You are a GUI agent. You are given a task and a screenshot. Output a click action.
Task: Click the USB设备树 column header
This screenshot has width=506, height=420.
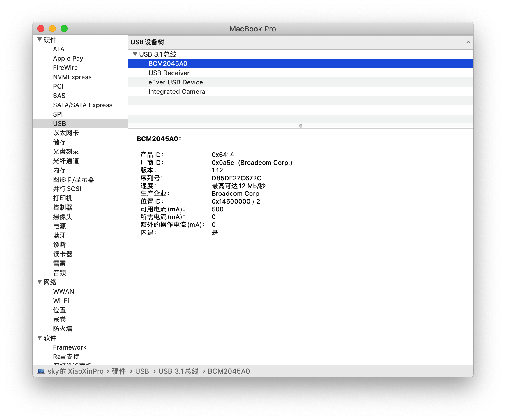(300, 42)
